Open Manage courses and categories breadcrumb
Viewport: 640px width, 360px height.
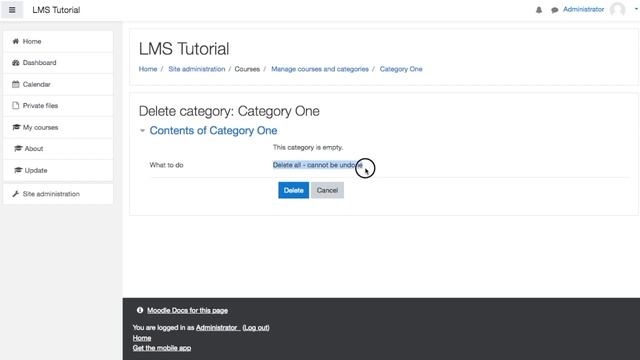tap(320, 69)
